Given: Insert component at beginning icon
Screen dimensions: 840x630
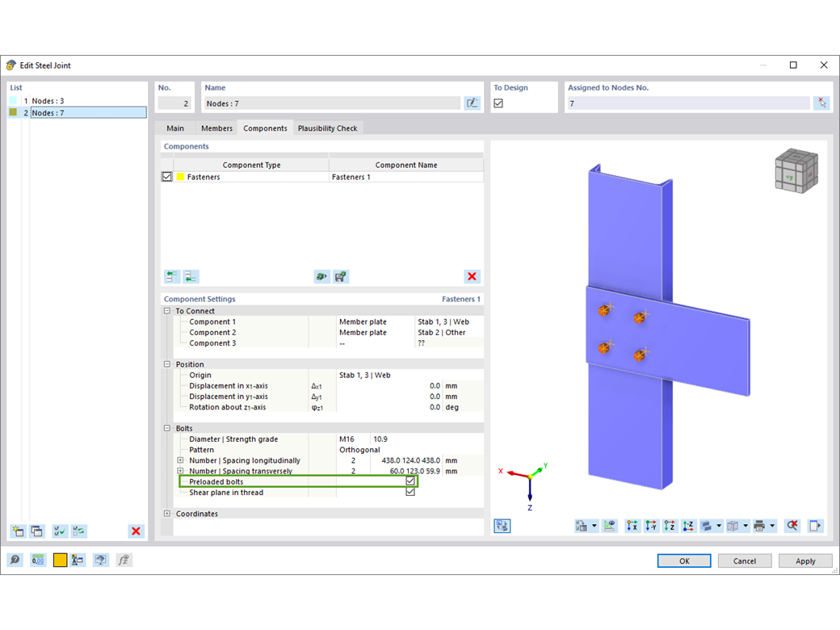Looking at the screenshot, I should (172, 276).
